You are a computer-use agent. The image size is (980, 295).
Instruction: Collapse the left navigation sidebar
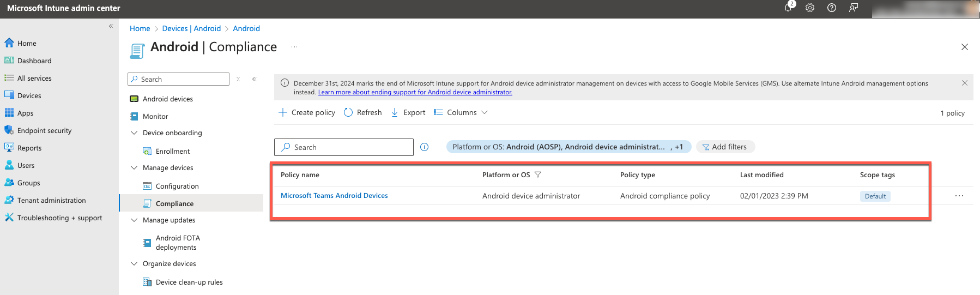111,26
